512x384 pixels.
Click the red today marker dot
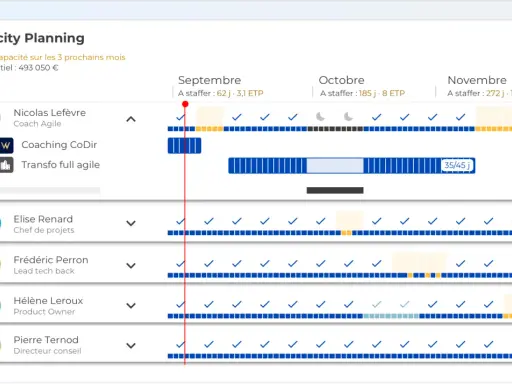tap(185, 104)
